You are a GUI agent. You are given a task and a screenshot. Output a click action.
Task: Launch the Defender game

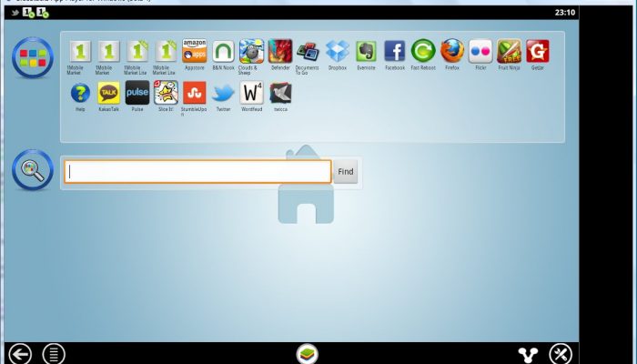(x=280, y=51)
